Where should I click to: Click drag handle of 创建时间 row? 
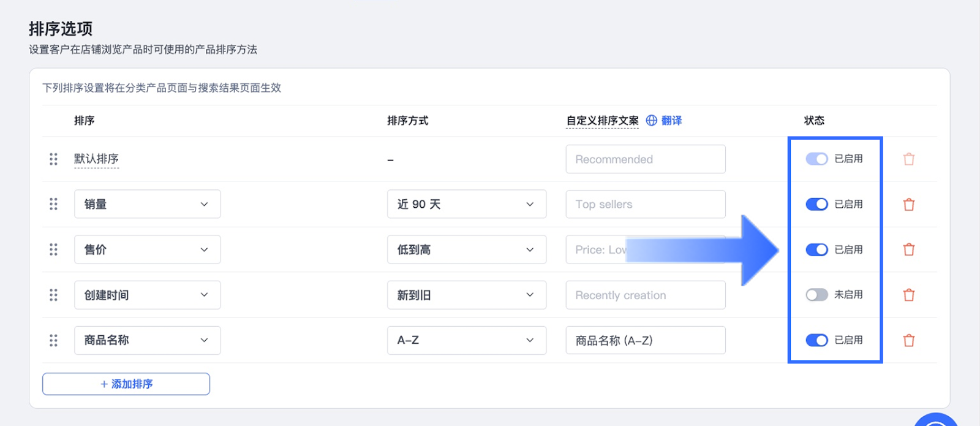pyautogui.click(x=53, y=295)
